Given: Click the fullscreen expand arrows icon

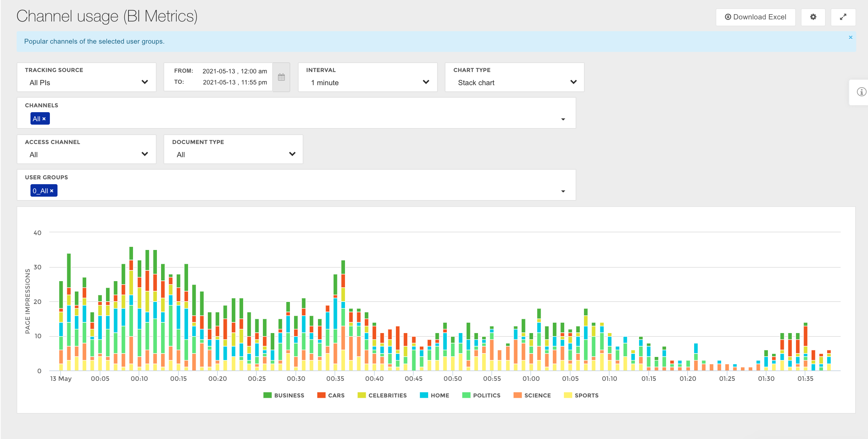Looking at the screenshot, I should click(843, 17).
